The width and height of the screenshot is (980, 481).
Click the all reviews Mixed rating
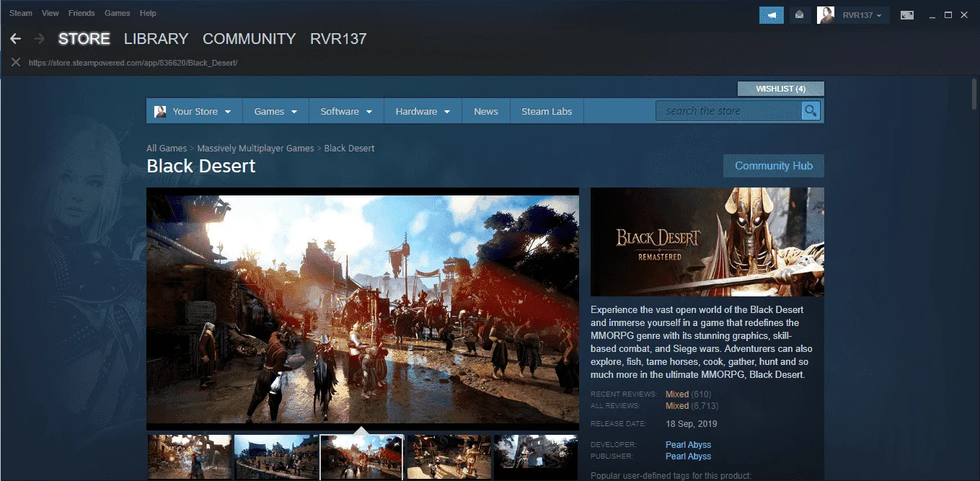tap(677, 406)
